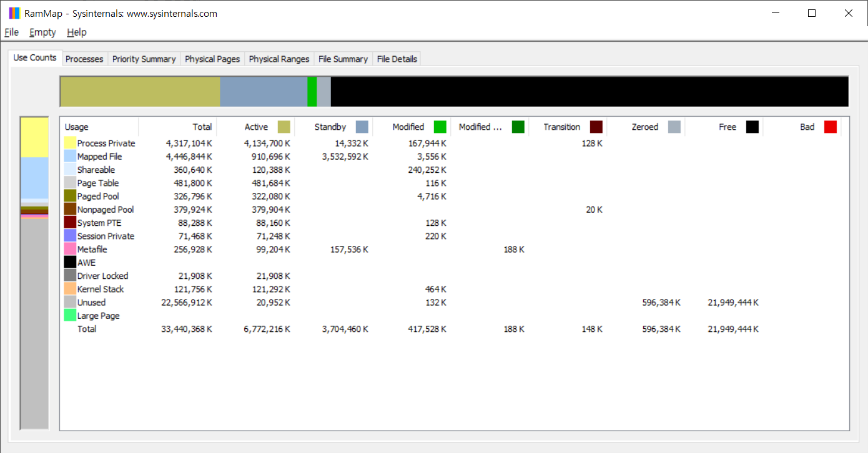
Task: Switch to the File Details tab
Action: [x=397, y=59]
